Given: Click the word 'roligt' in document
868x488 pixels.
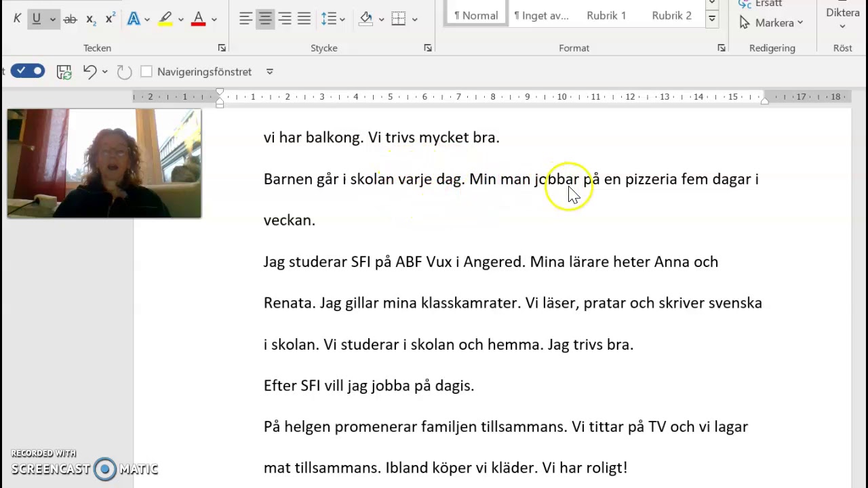Looking at the screenshot, I should (x=604, y=468).
